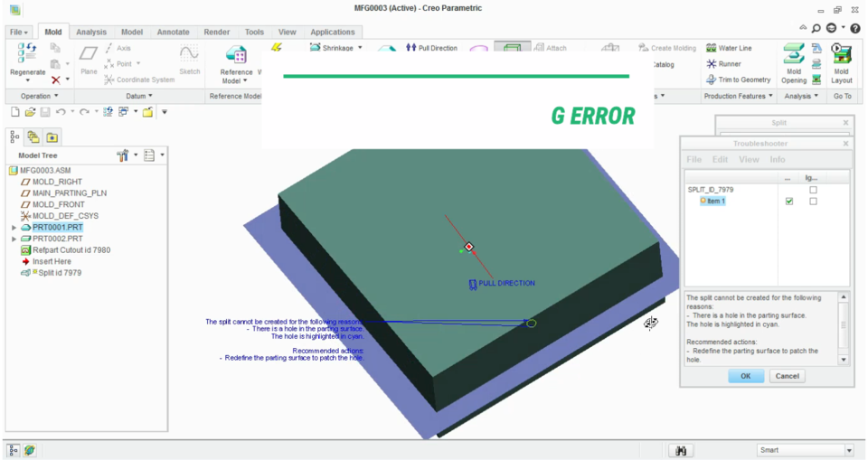Toggle the checked box for Item 1
This screenshot has height=460, width=868.
(x=788, y=202)
